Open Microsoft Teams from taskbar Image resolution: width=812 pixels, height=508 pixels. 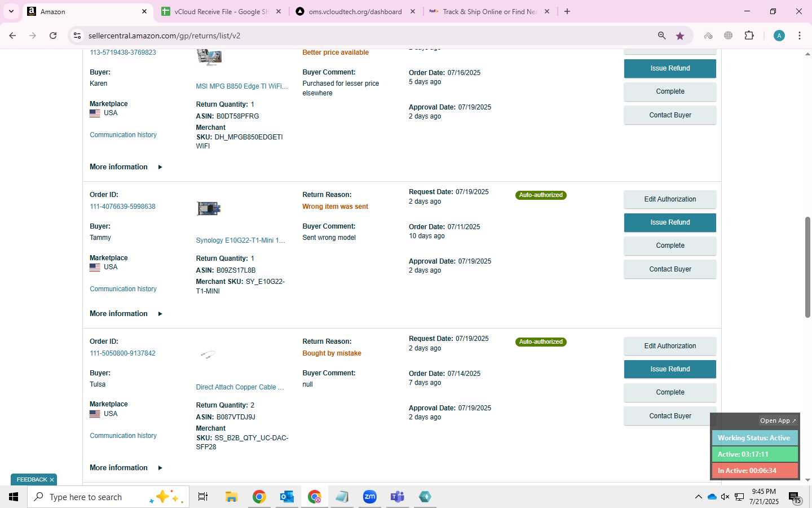click(398, 497)
